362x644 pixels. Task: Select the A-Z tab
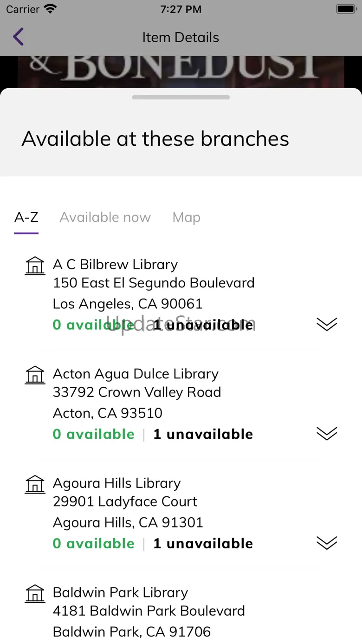26,217
